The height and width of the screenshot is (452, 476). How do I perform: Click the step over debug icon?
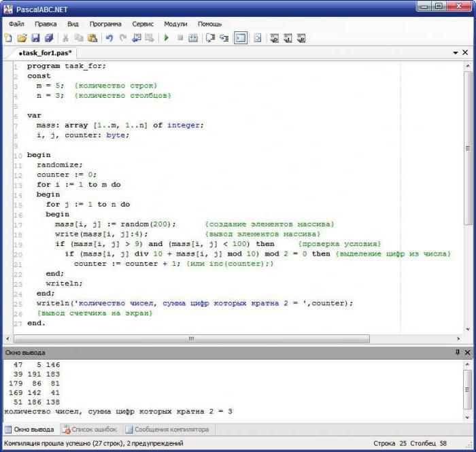[x=210, y=38]
